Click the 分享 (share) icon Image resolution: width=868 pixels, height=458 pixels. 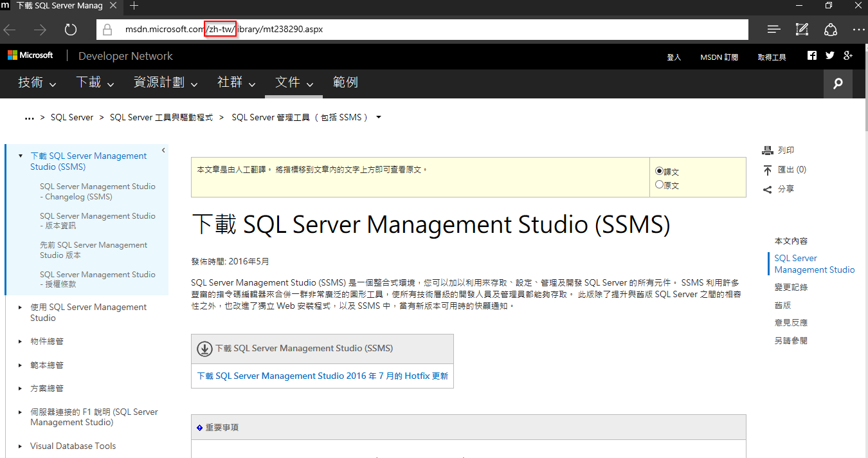pyautogui.click(x=768, y=188)
